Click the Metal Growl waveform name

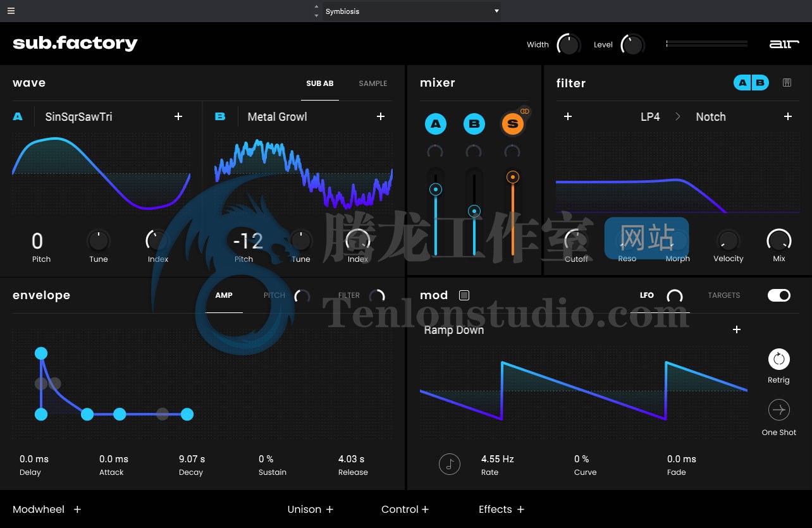(277, 117)
